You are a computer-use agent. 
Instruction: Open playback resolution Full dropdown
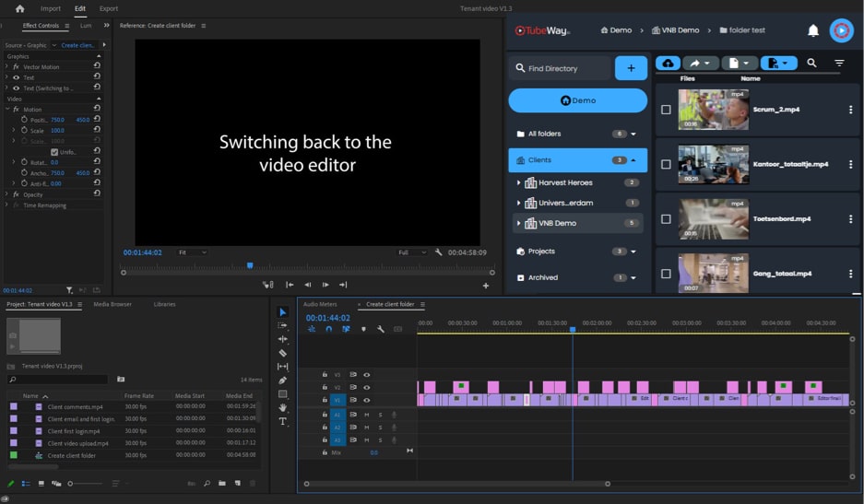(413, 252)
